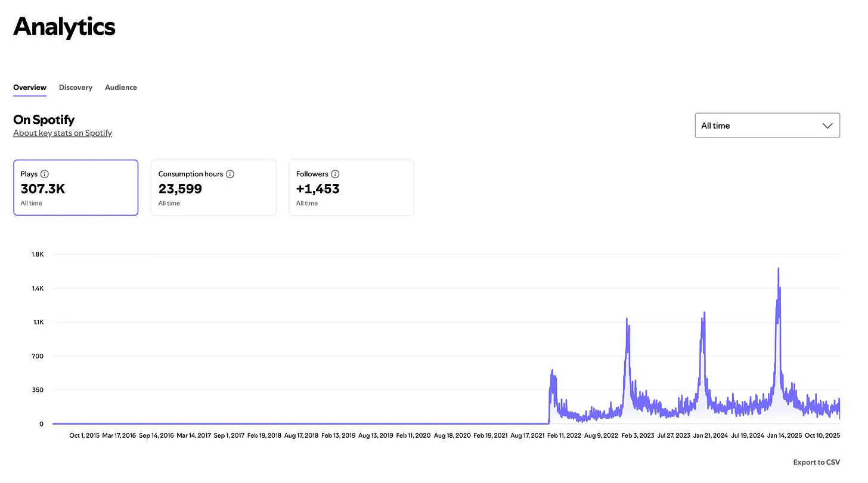Open the Discovery tab
This screenshot has width=868, height=483.
76,88
